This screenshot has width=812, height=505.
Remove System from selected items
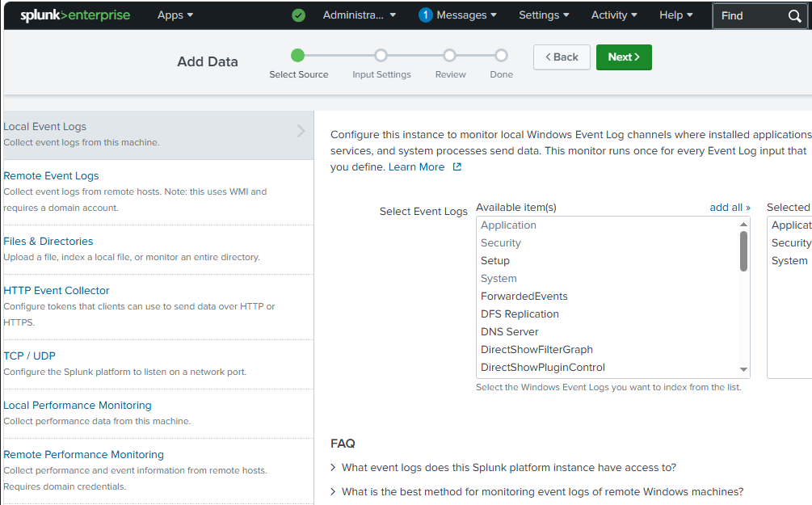coord(789,260)
